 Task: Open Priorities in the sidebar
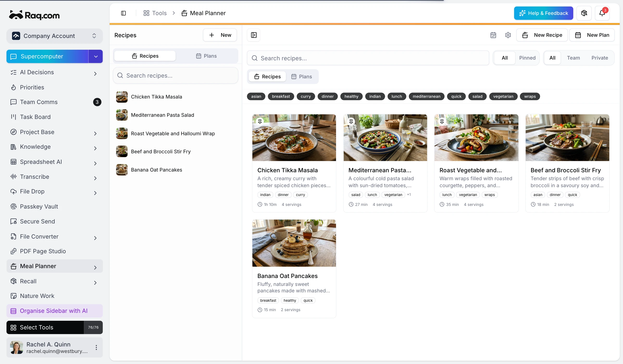[x=54, y=87]
